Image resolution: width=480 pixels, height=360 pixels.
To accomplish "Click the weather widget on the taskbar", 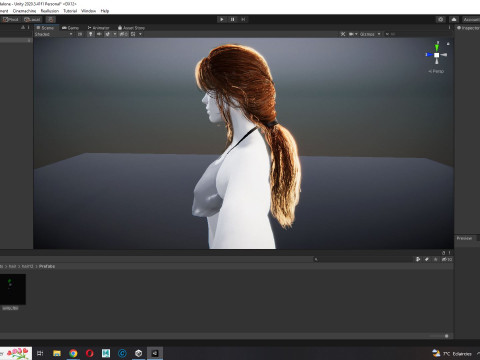I will pos(452,353).
